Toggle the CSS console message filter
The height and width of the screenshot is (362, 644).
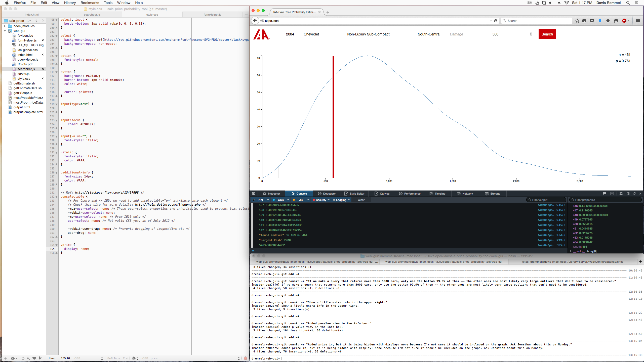point(280,200)
